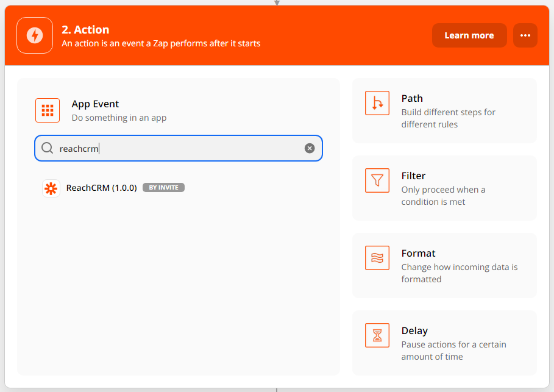Click the Filter option title
The image size is (554, 392).
413,176
